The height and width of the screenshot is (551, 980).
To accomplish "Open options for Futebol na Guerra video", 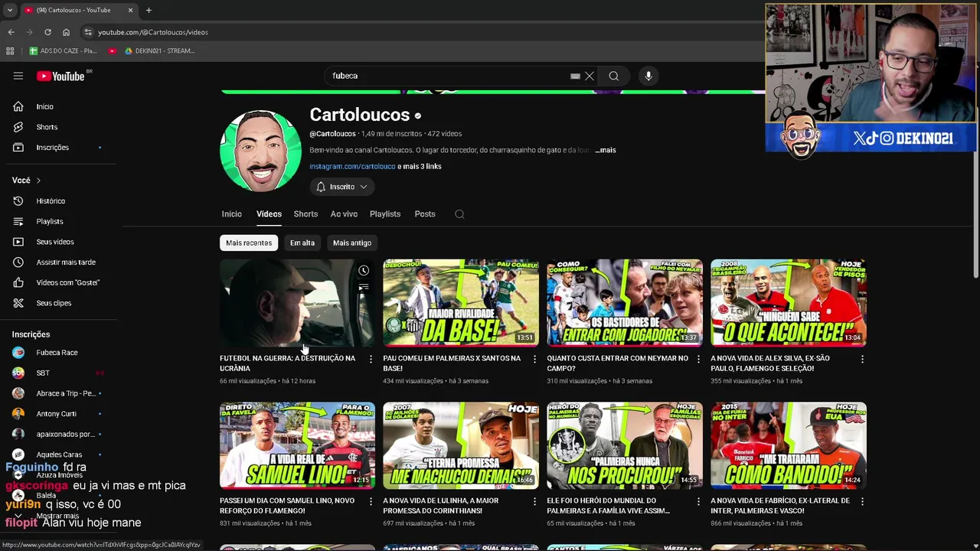I will tap(371, 359).
